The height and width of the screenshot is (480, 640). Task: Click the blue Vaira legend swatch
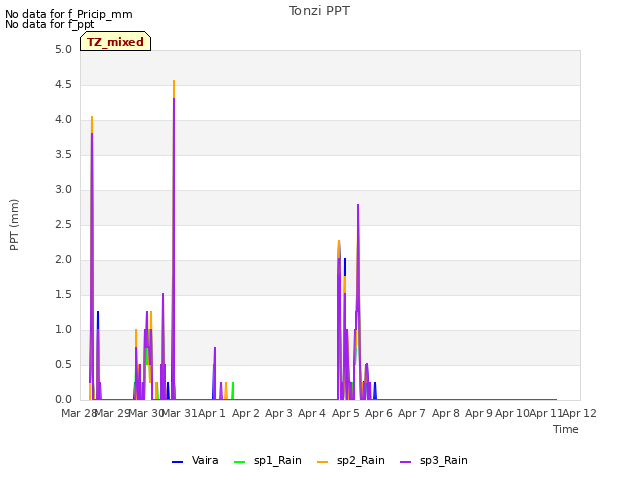(x=178, y=462)
